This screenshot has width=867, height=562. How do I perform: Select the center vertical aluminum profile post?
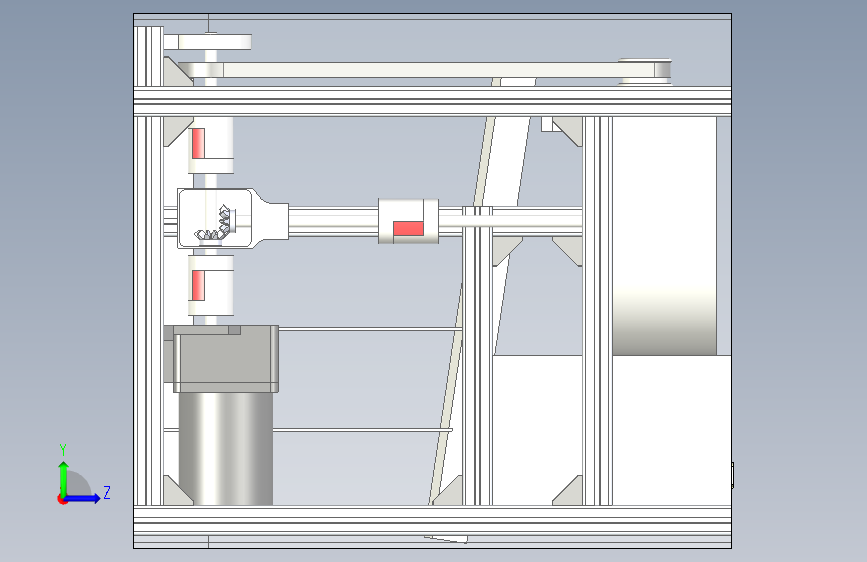click(x=477, y=356)
